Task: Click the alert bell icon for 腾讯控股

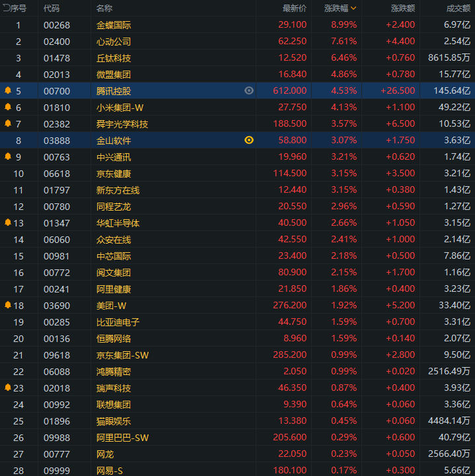Action: tap(8, 90)
